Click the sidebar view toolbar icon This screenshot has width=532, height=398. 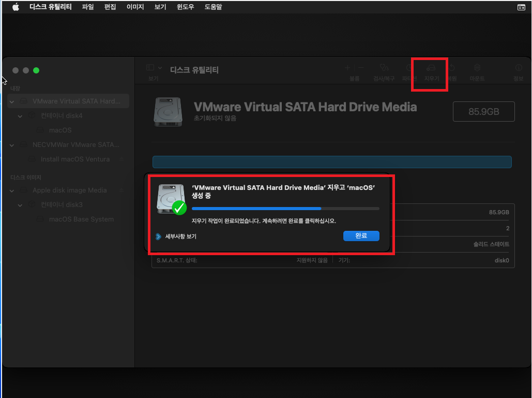click(150, 68)
